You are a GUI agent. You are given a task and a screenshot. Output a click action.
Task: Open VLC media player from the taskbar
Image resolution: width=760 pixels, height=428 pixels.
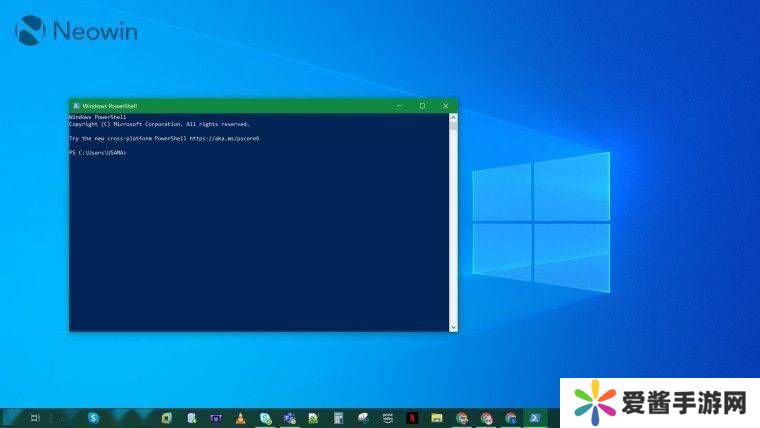[240, 418]
